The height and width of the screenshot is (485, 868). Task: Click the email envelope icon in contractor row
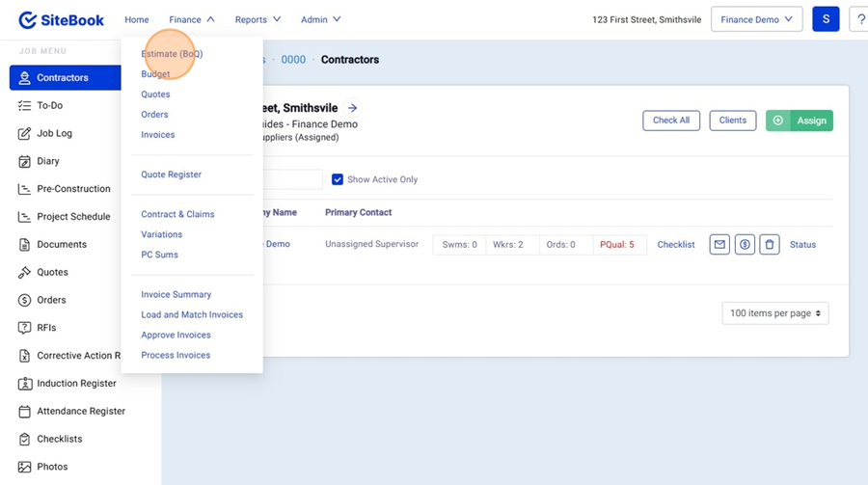pyautogui.click(x=719, y=245)
